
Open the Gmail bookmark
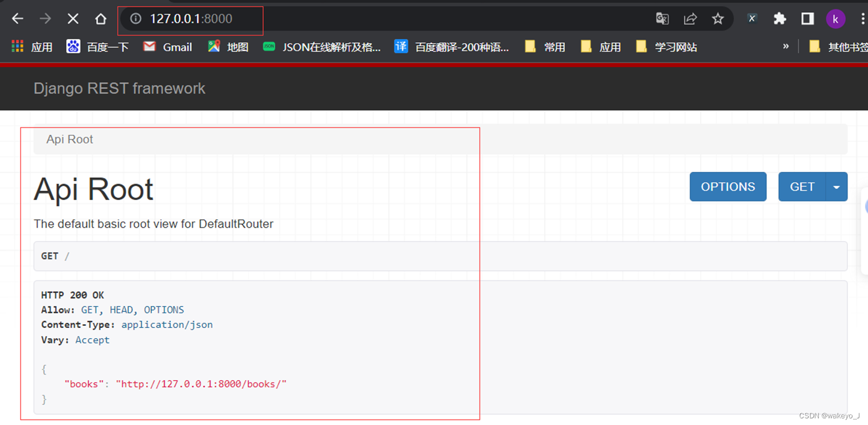[167, 47]
